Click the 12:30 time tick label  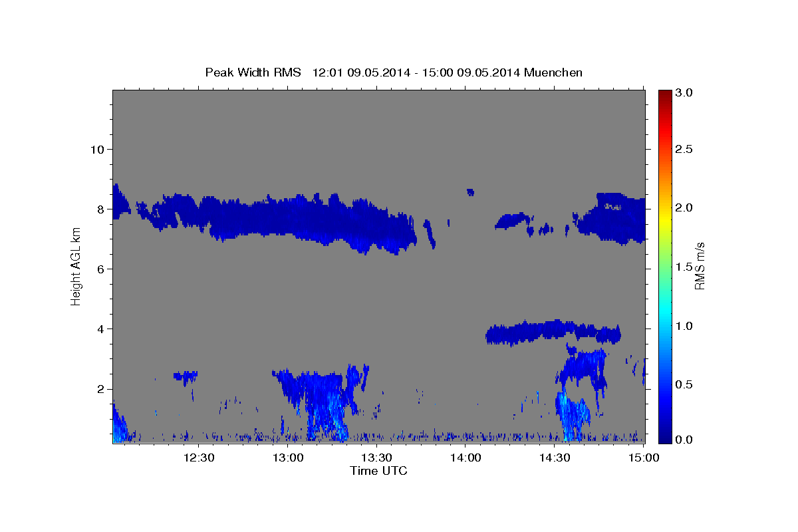(198, 457)
